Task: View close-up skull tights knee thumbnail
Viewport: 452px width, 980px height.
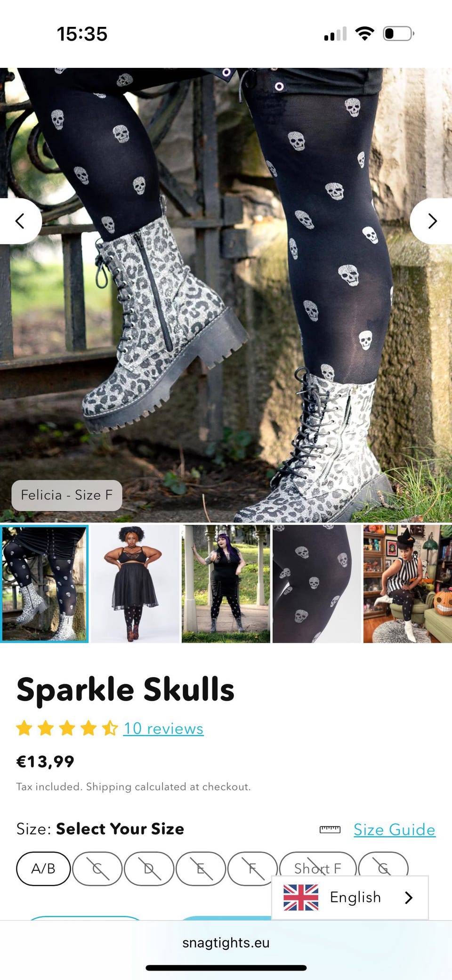Action: tap(317, 584)
